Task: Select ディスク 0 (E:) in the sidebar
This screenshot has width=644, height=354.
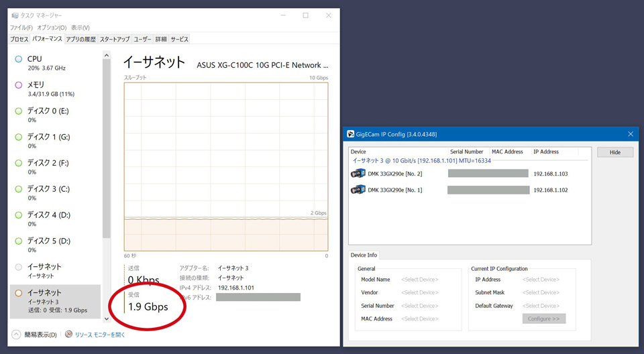Action: 55,115
